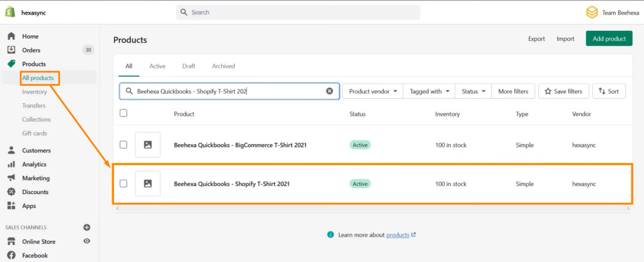The width and height of the screenshot is (644, 262).
Task: Click image placeholder of BigCommerce T-Shirt
Action: (x=148, y=145)
